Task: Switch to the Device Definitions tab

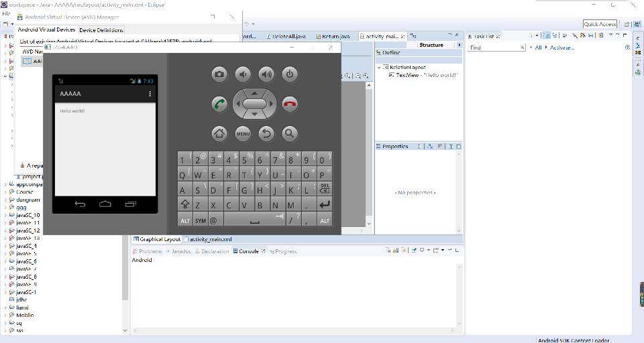Action: (101, 30)
